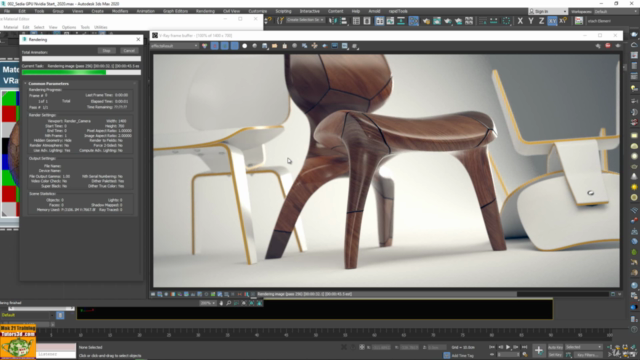Toggle the Scene Explorer icon
This screenshot has width=640, height=360.
356,21
